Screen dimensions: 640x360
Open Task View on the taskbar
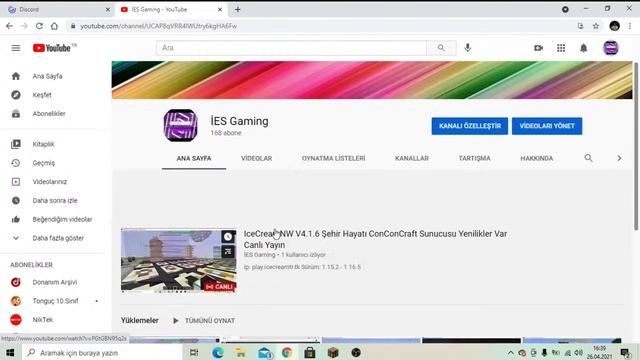(x=194, y=353)
